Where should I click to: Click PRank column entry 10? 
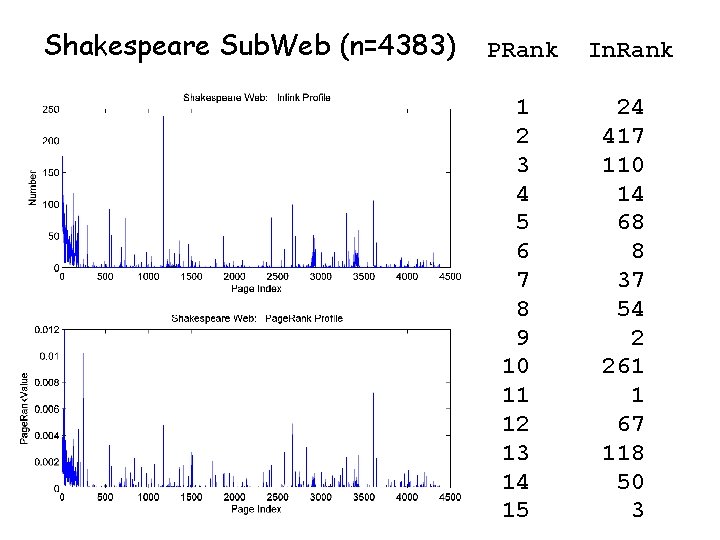click(x=516, y=366)
